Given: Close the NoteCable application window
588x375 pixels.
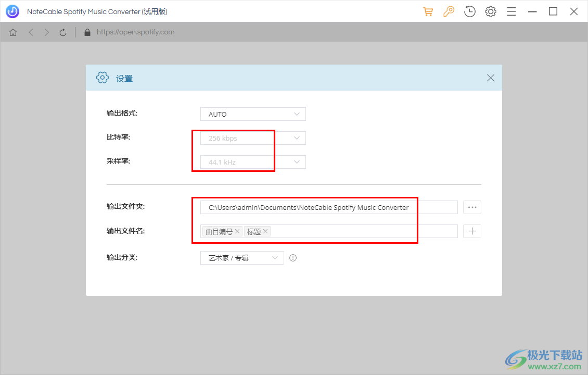Looking at the screenshot, I should [x=574, y=11].
